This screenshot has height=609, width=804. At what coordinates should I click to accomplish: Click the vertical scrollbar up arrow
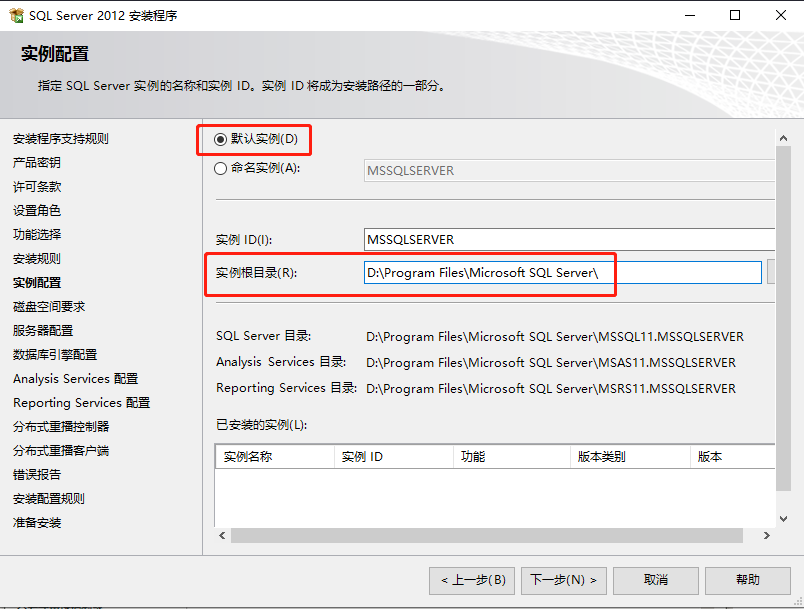(783, 138)
